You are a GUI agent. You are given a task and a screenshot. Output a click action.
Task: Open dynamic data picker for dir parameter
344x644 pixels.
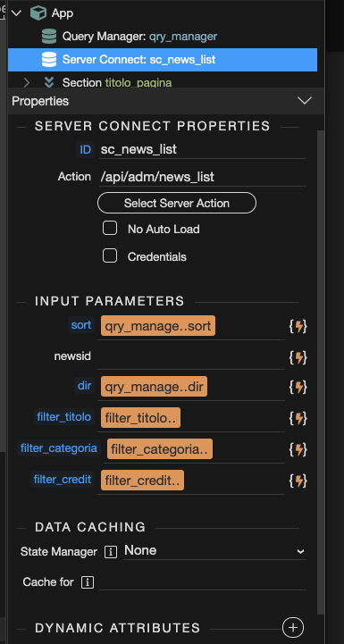(x=298, y=387)
